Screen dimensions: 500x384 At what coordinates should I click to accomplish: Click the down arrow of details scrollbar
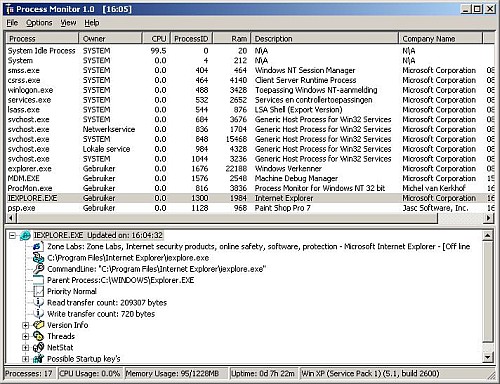tap(488, 358)
